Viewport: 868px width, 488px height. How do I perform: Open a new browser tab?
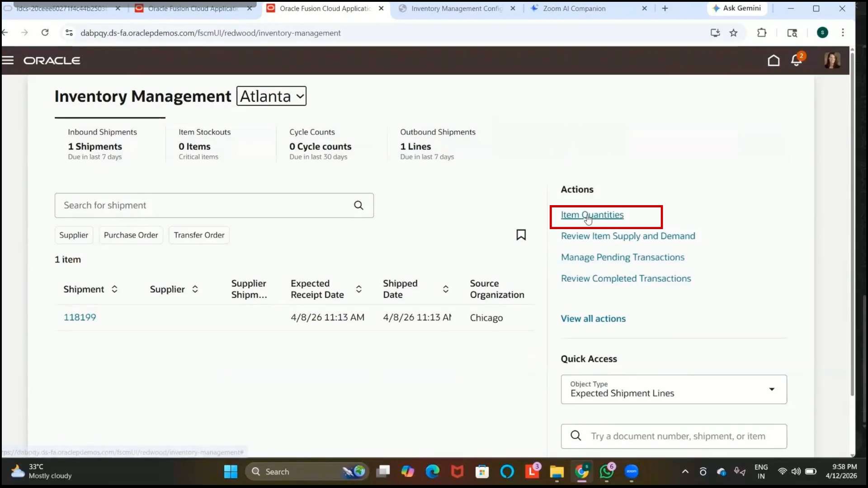click(665, 8)
